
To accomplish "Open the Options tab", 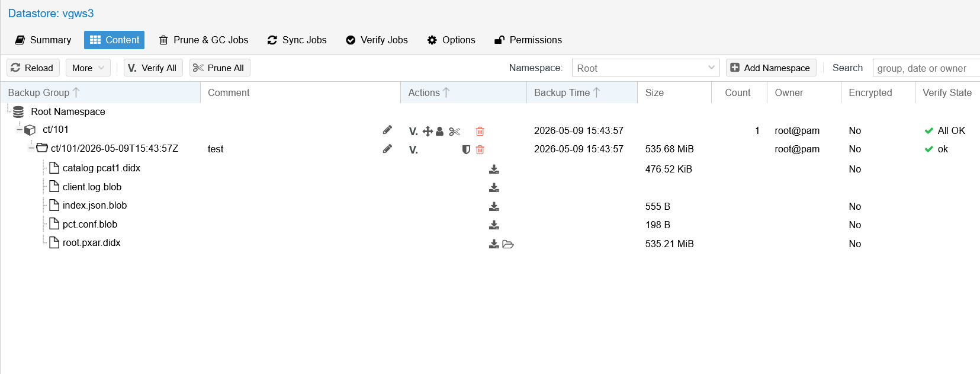I will tap(451, 40).
